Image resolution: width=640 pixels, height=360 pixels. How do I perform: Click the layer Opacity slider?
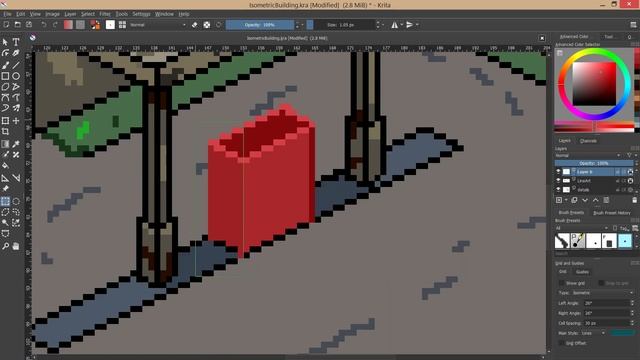[594, 163]
